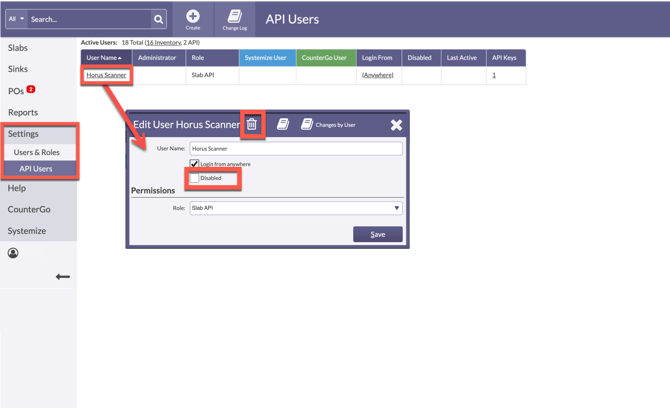Go to Systemize in sidebar

click(26, 231)
